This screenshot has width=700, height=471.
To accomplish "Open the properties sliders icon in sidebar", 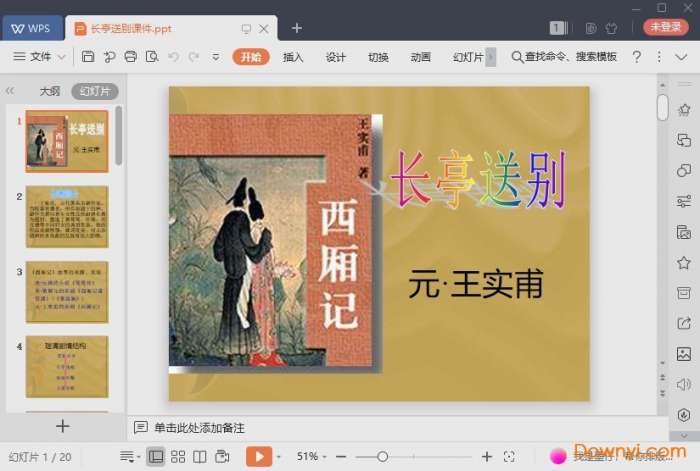I will tap(683, 201).
